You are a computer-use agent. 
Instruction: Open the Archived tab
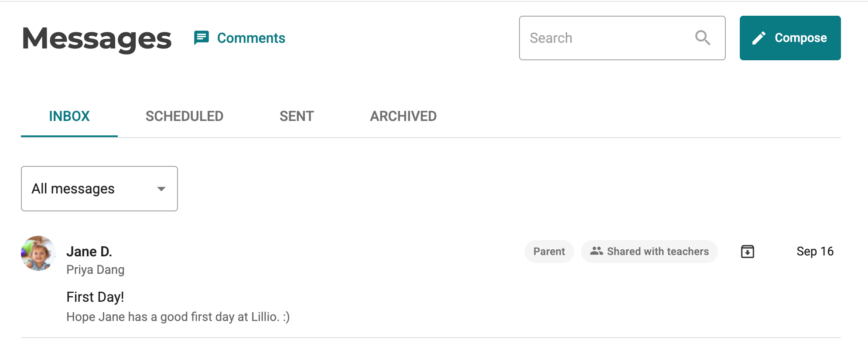[403, 116]
